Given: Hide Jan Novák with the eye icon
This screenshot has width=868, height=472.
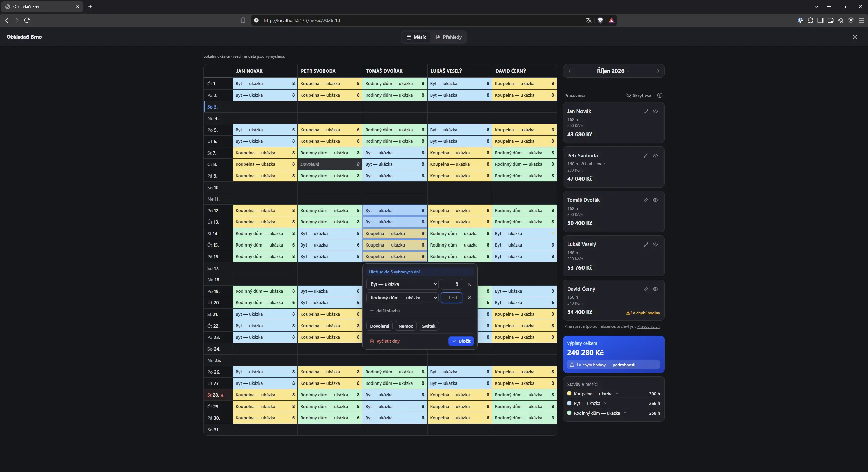Looking at the screenshot, I should click(655, 111).
